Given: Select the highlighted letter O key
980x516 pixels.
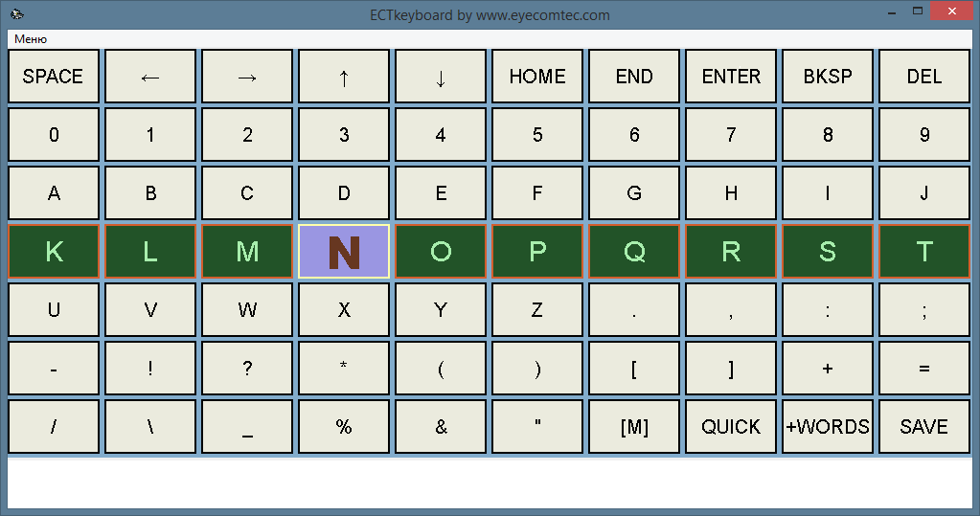Looking at the screenshot, I should (x=441, y=251).
